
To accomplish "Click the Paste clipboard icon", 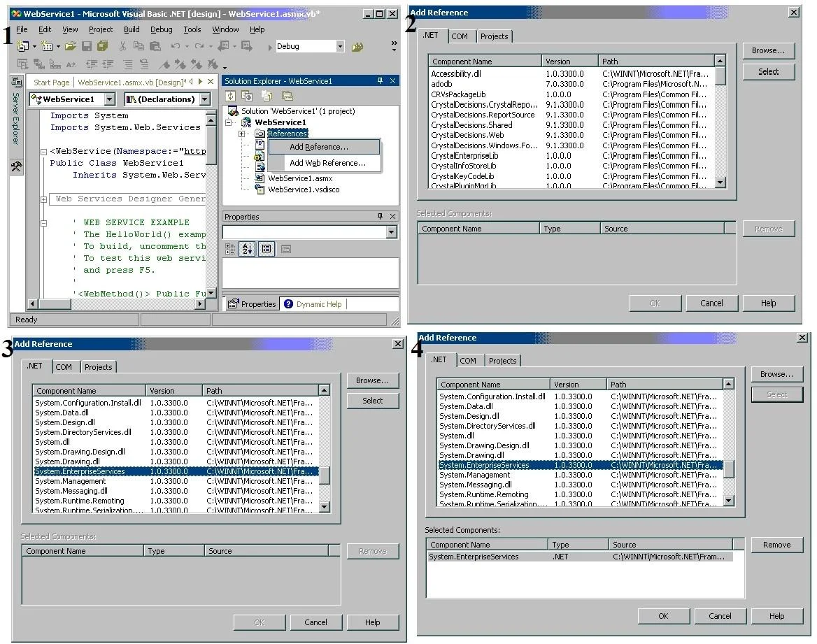I will (155, 46).
